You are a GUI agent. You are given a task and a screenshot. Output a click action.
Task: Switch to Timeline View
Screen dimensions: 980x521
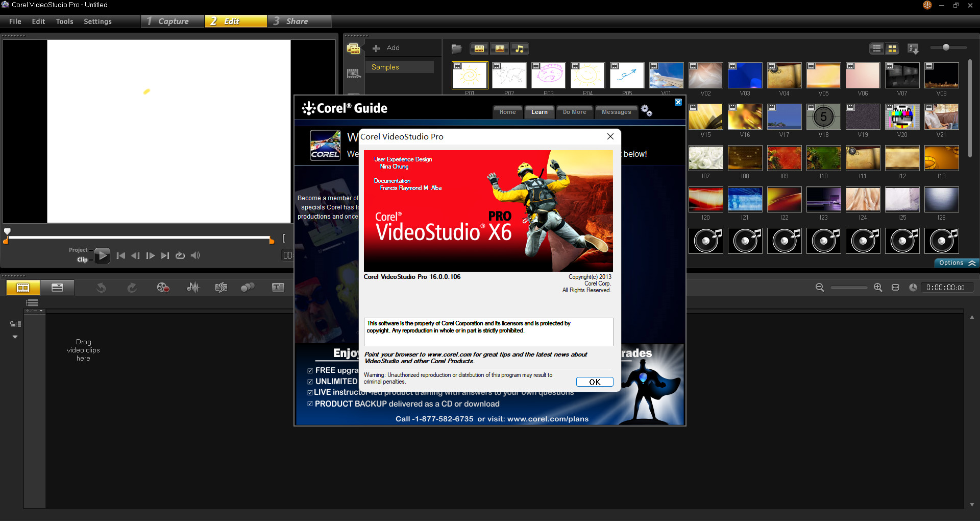(57, 288)
